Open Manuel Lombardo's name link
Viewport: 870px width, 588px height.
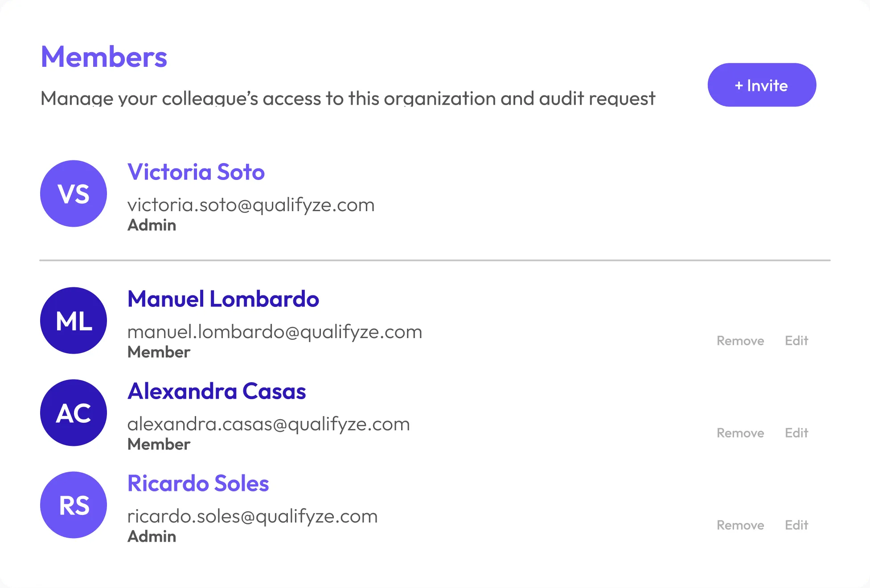pos(223,299)
